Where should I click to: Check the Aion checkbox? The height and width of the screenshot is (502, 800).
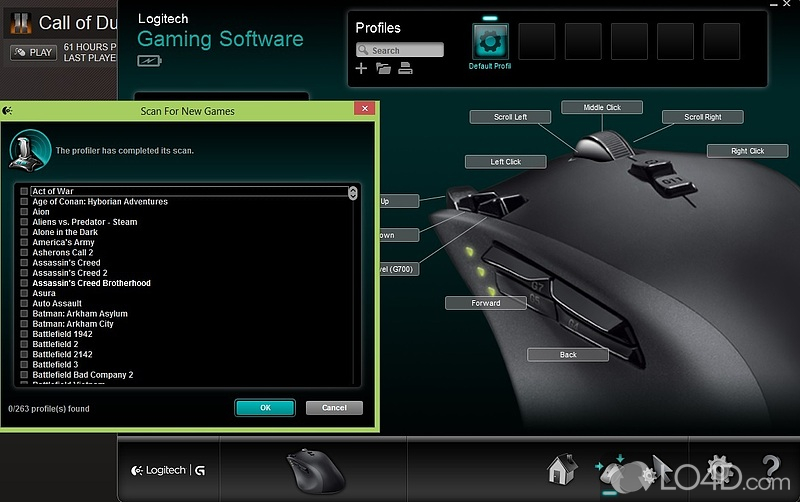point(24,212)
